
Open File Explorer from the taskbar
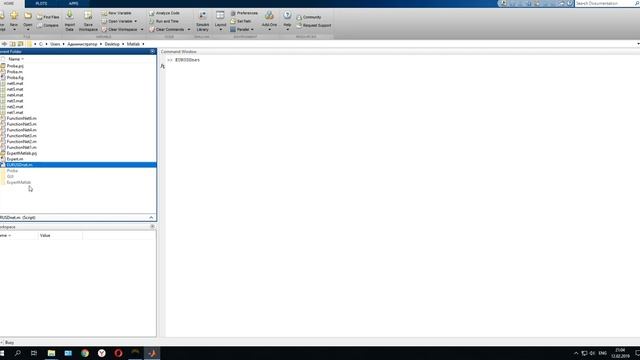51,353
